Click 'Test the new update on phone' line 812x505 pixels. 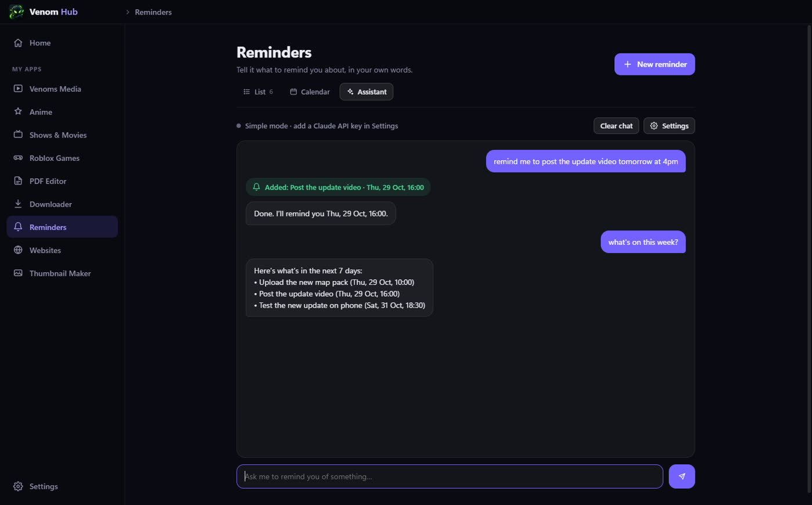click(339, 305)
